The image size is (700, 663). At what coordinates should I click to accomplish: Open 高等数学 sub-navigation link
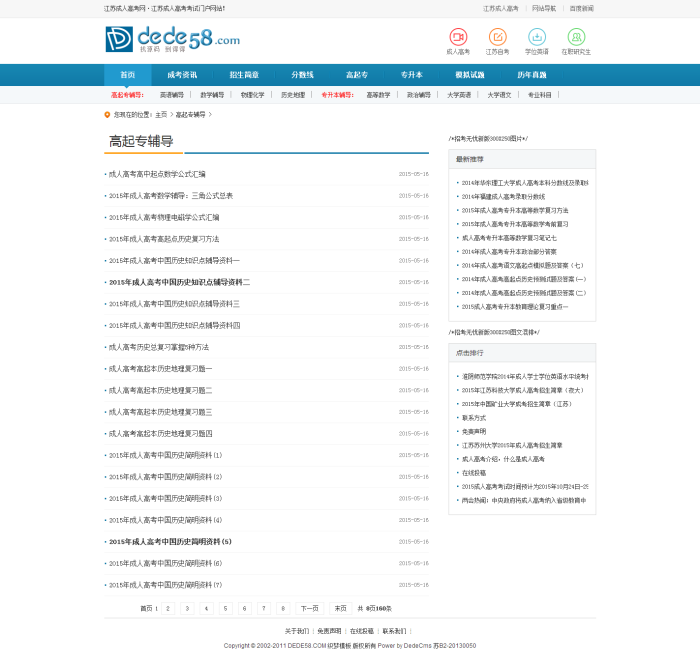pos(378,95)
